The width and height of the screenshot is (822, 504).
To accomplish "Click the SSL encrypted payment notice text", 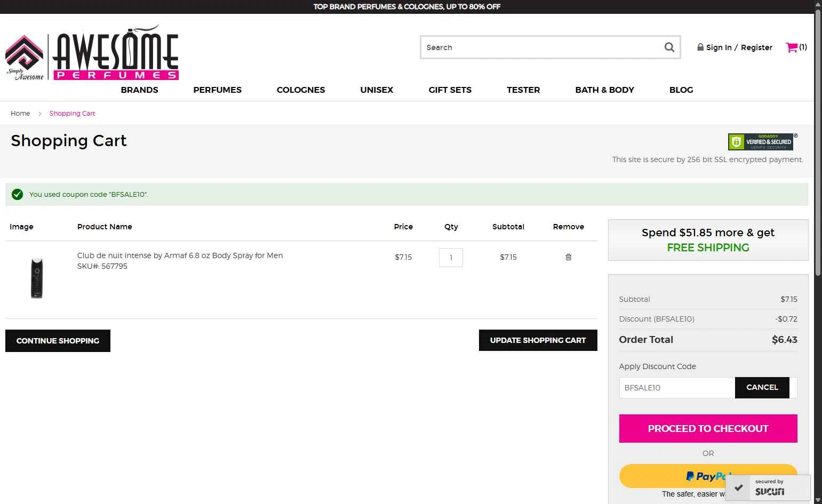I will [708, 159].
